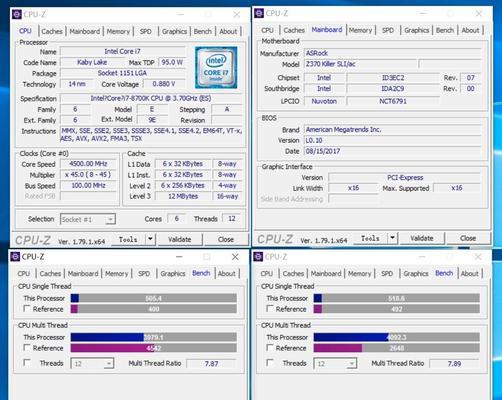The width and height of the screenshot is (502, 400).
Task: Click LPCIO value NCT6791
Action: 393,101
